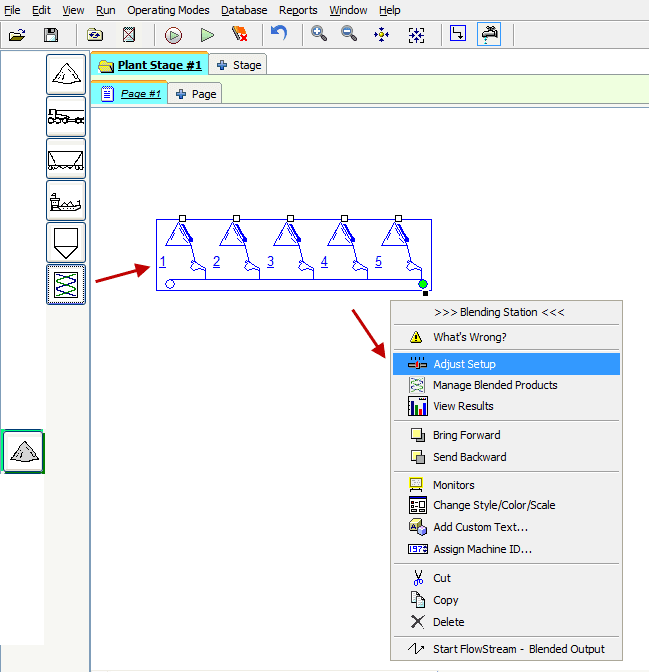Image resolution: width=649 pixels, height=672 pixels.
Task: Click the blue Undo arrow icon
Action: pos(279,34)
